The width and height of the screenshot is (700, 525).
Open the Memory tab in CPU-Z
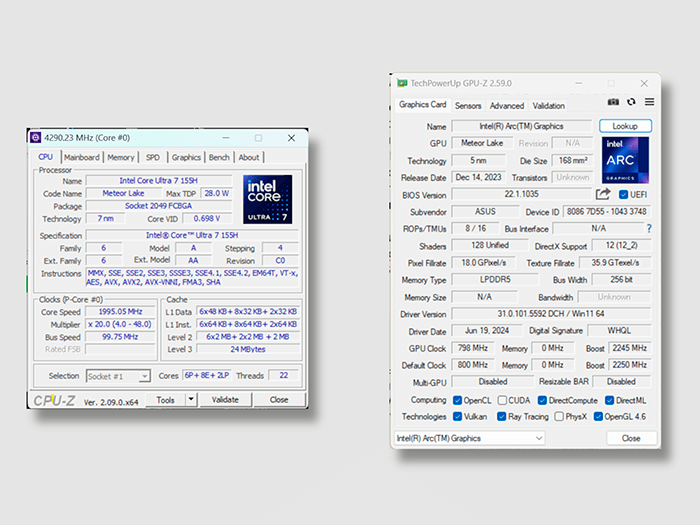(121, 158)
